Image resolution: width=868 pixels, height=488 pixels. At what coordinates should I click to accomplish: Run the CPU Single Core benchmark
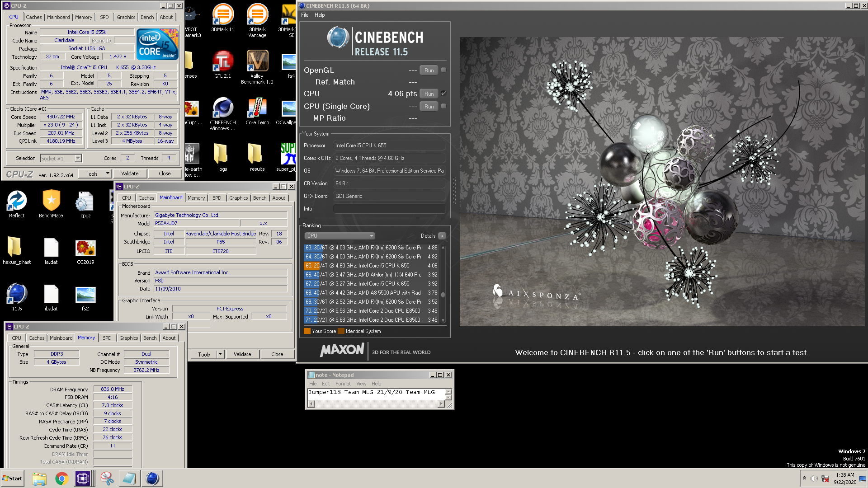(x=429, y=106)
